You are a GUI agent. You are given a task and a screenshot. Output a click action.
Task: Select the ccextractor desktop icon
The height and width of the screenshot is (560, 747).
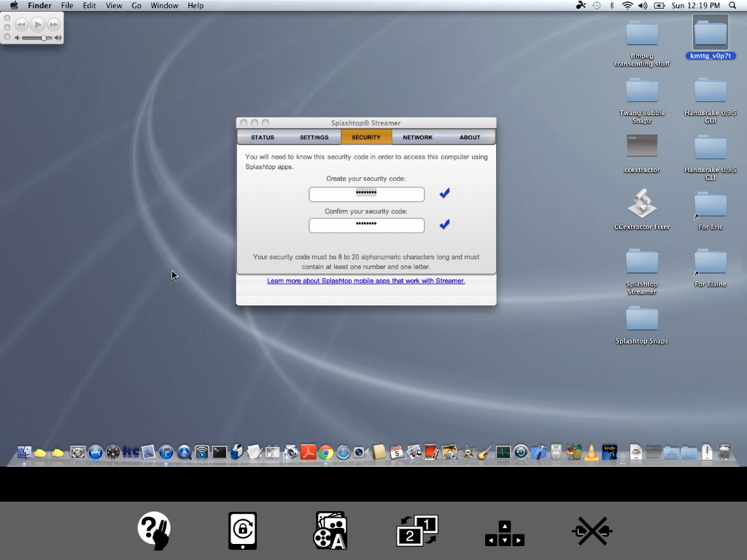click(x=642, y=153)
